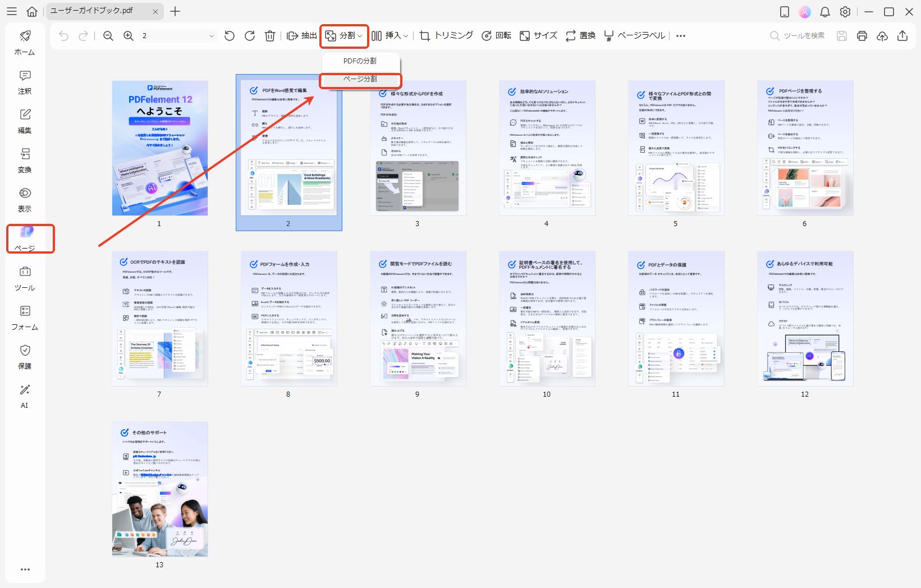Open the AI tools in the sidebar
Viewport: 921px width, 588px height.
point(25,396)
